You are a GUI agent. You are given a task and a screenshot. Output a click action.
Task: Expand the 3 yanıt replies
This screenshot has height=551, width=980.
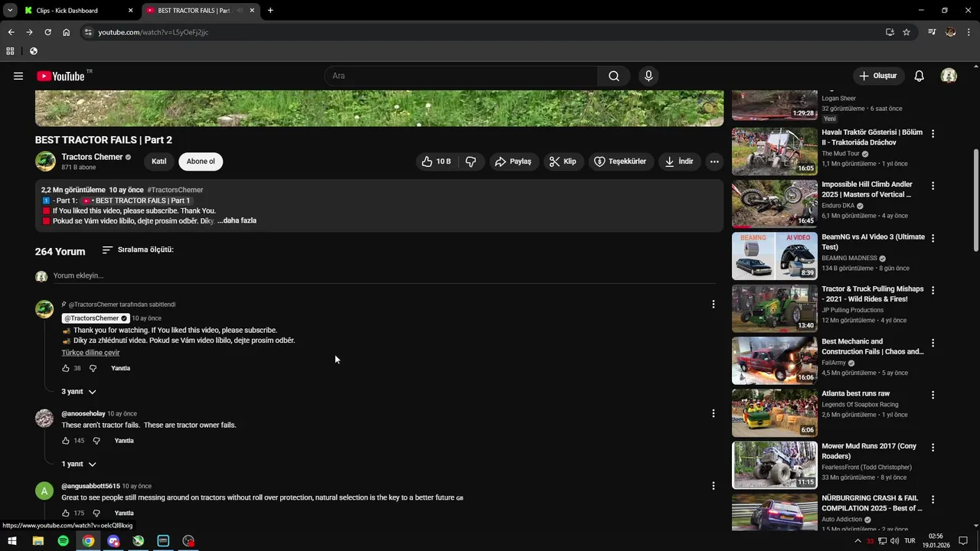[x=79, y=392]
